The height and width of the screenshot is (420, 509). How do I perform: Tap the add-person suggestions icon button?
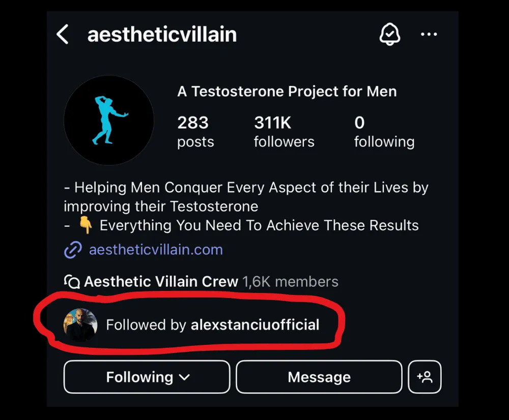(425, 377)
